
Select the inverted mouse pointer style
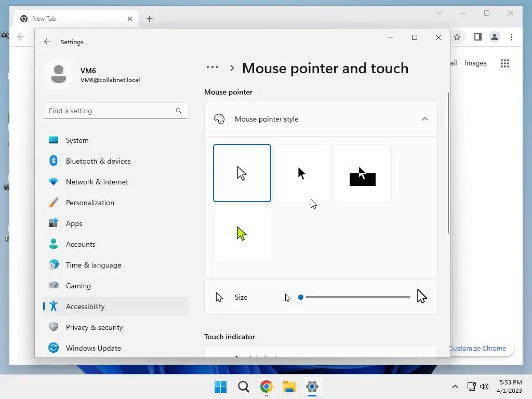[362, 173]
